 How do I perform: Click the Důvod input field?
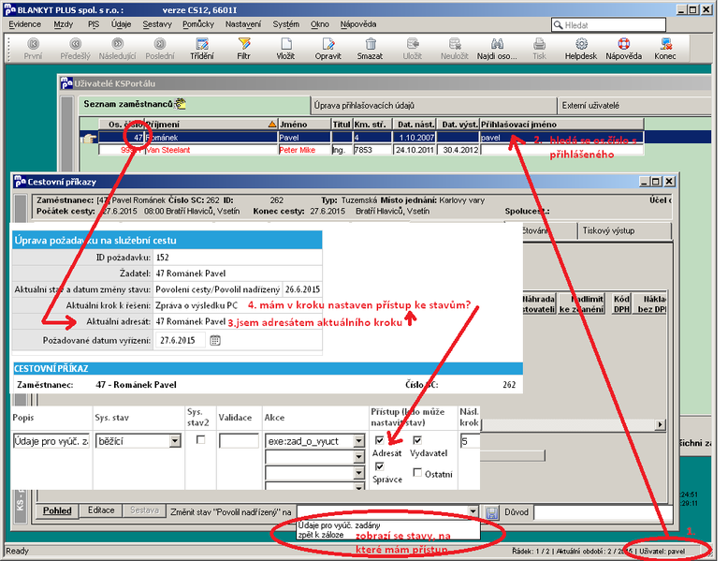(x=603, y=512)
